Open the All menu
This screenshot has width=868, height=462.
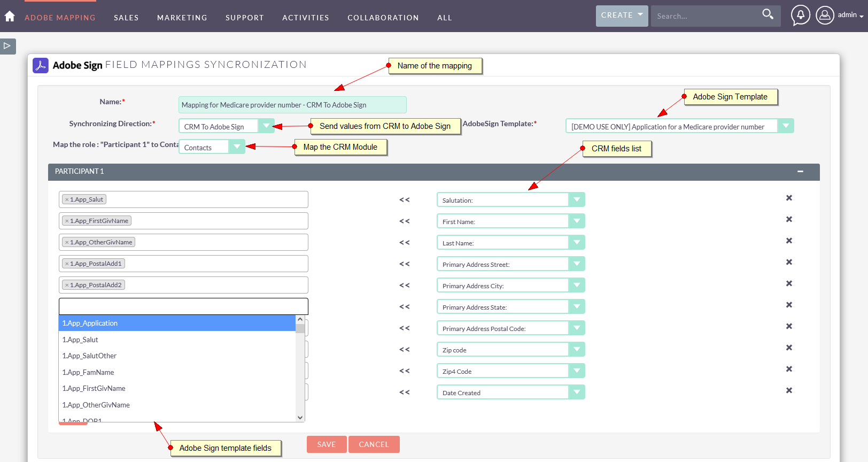coord(445,18)
